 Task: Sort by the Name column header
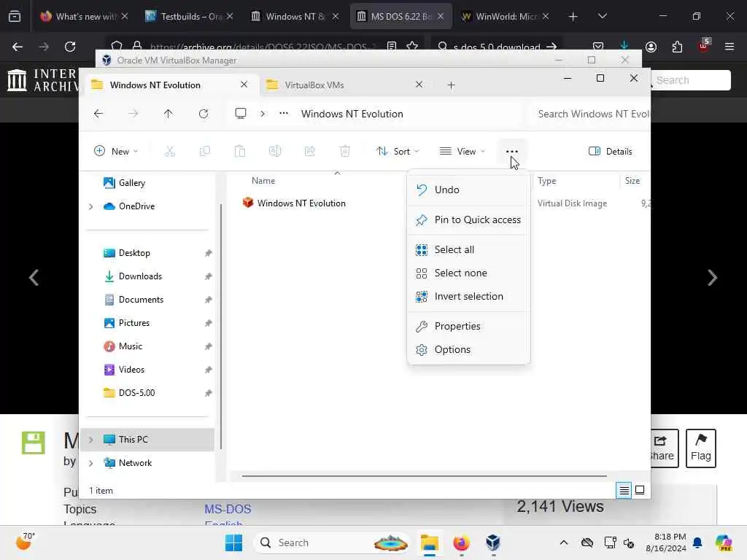(263, 181)
